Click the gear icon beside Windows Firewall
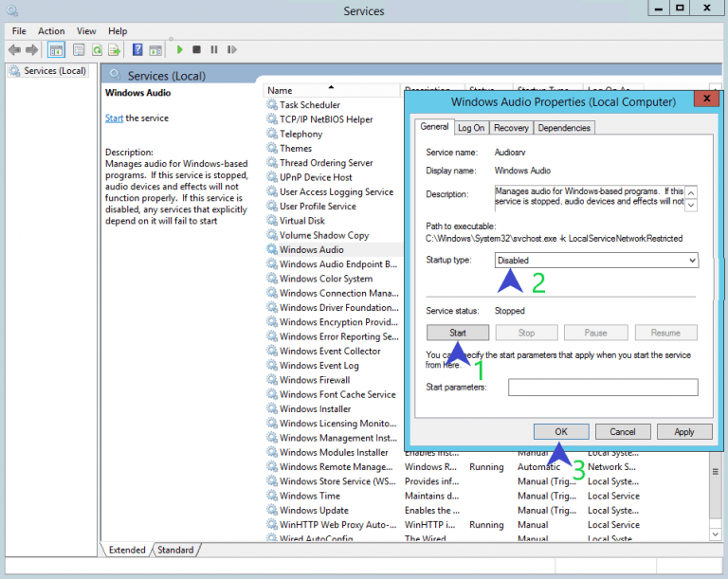728x579 pixels. pyautogui.click(x=272, y=379)
